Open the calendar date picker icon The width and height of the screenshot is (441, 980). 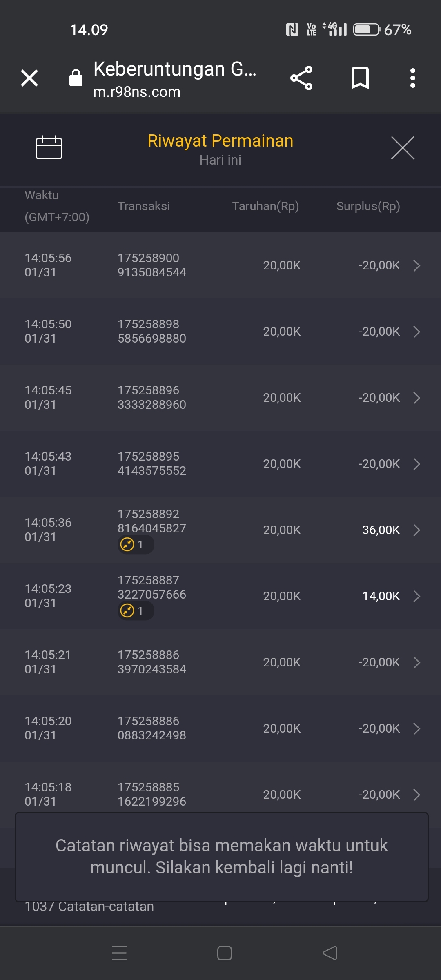pyautogui.click(x=49, y=147)
